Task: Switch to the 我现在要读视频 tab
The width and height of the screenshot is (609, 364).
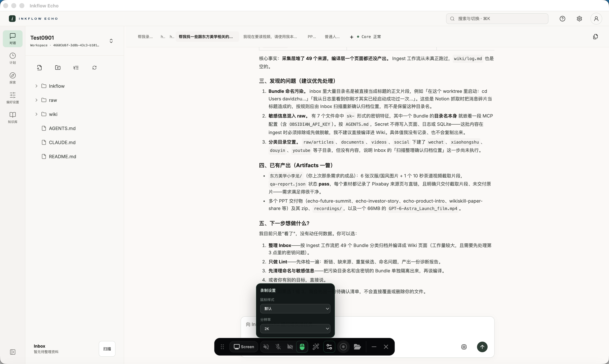Action: tap(270, 37)
